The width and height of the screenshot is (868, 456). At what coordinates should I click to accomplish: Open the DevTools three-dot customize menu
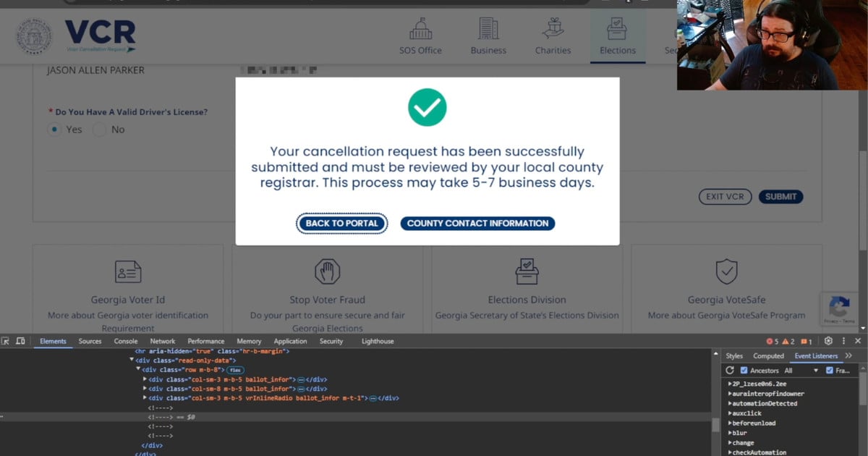pos(843,341)
